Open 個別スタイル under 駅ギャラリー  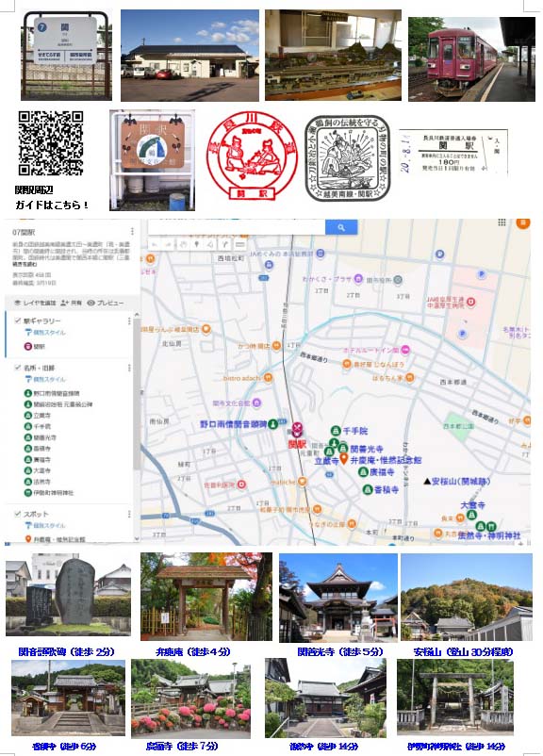45,332
